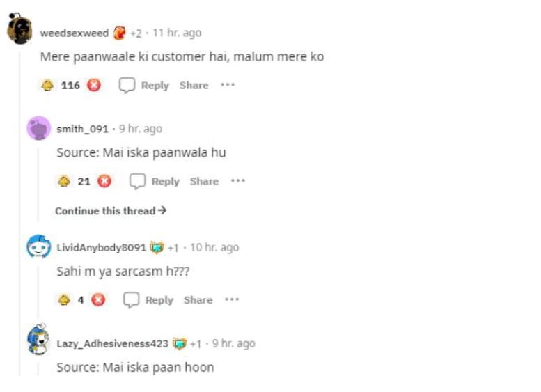Screen dimensions: 541x392
Task: Upvote smith_091's comment with 21 votes
Action: click(x=64, y=181)
